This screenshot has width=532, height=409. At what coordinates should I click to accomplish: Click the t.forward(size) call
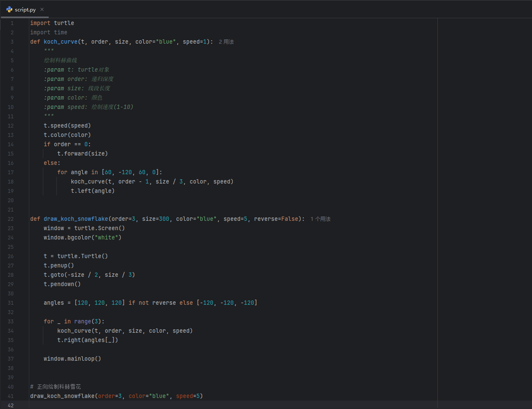pos(82,154)
